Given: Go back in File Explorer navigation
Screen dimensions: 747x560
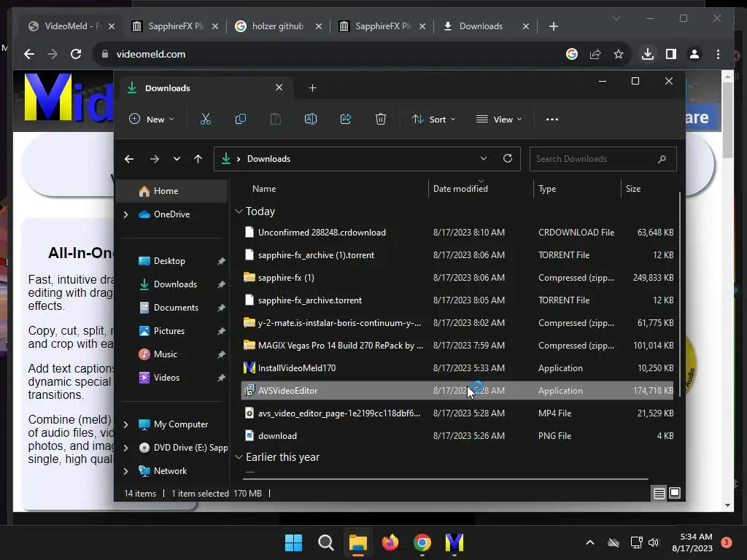Looking at the screenshot, I should click(x=129, y=159).
